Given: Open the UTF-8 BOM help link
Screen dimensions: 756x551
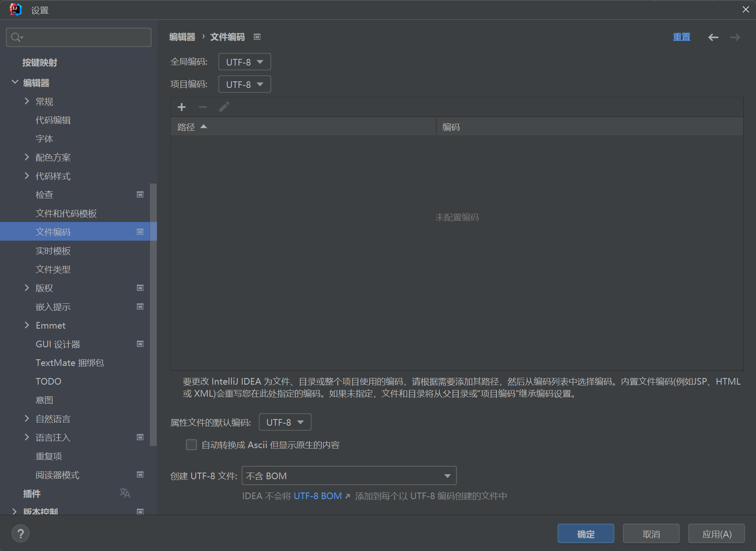Looking at the screenshot, I should pyautogui.click(x=318, y=496).
